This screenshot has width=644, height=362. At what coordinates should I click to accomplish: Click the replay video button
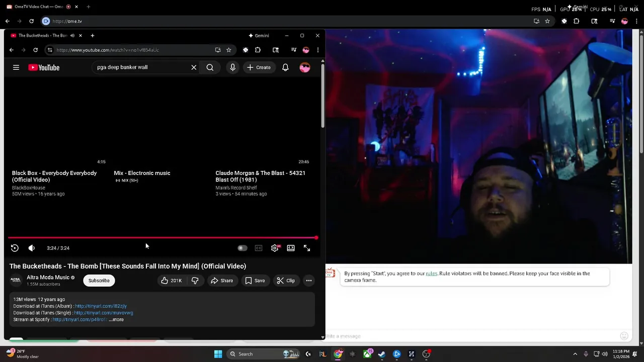(x=15, y=248)
